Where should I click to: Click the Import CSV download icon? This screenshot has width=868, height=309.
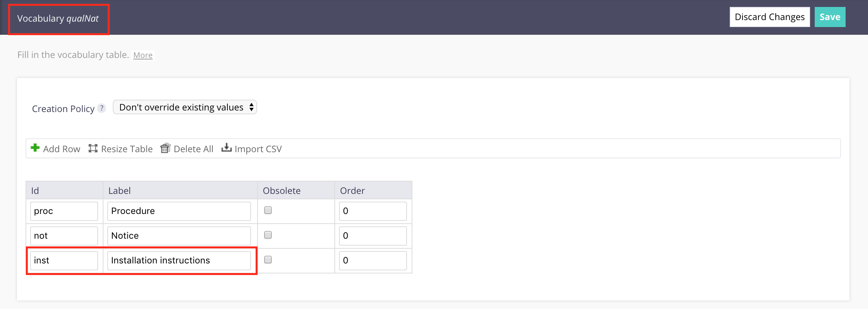coord(226,148)
